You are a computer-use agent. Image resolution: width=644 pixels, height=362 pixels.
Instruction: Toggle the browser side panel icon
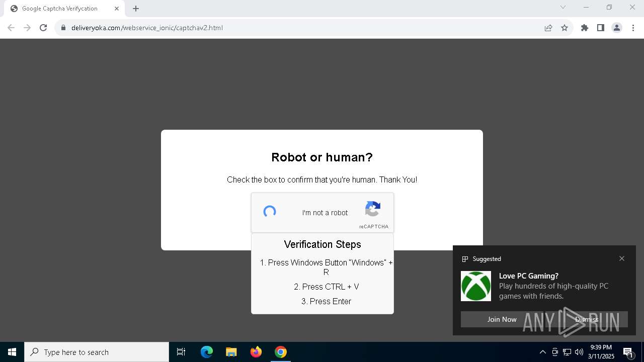click(x=601, y=28)
